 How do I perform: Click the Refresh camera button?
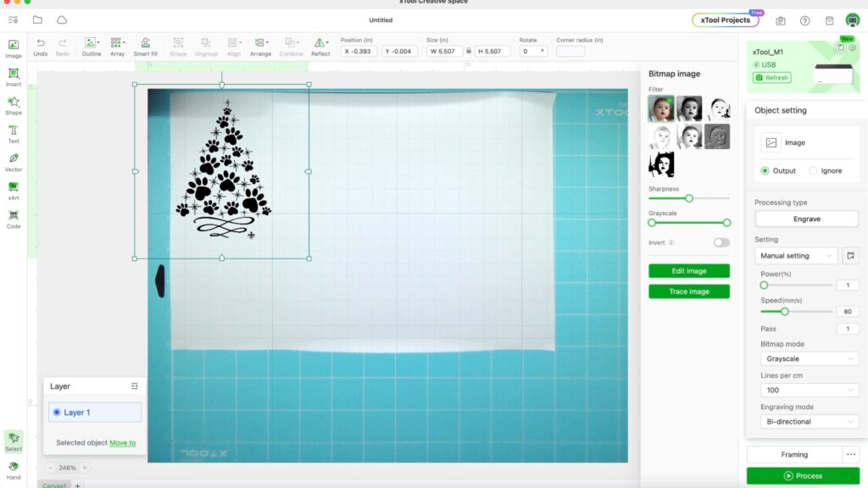coord(771,77)
